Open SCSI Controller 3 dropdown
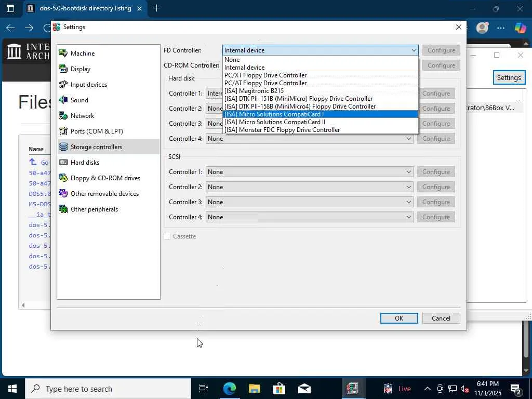Image resolution: width=532 pixels, height=399 pixels. point(309,202)
